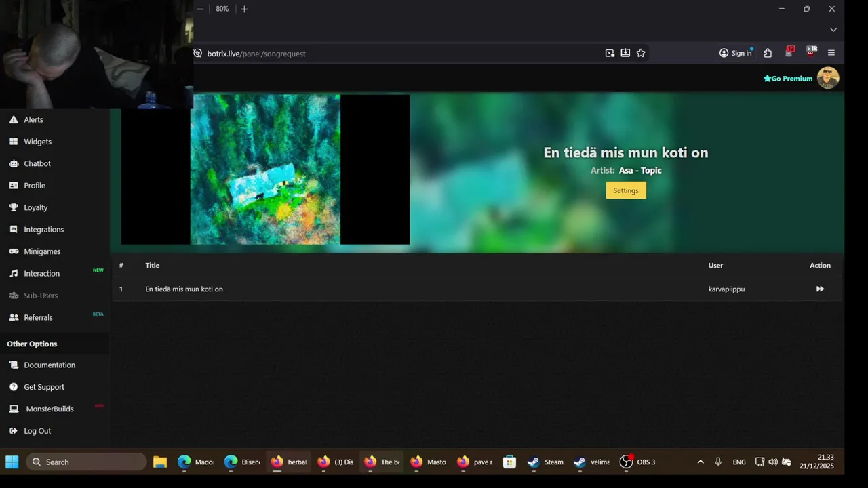Open the Firefox hamburger menu

pos(831,53)
